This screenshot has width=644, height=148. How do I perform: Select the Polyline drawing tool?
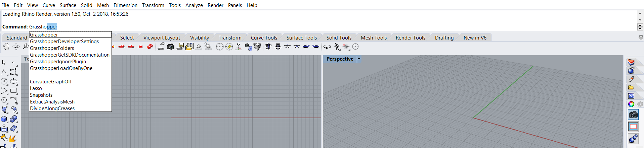tap(4, 72)
